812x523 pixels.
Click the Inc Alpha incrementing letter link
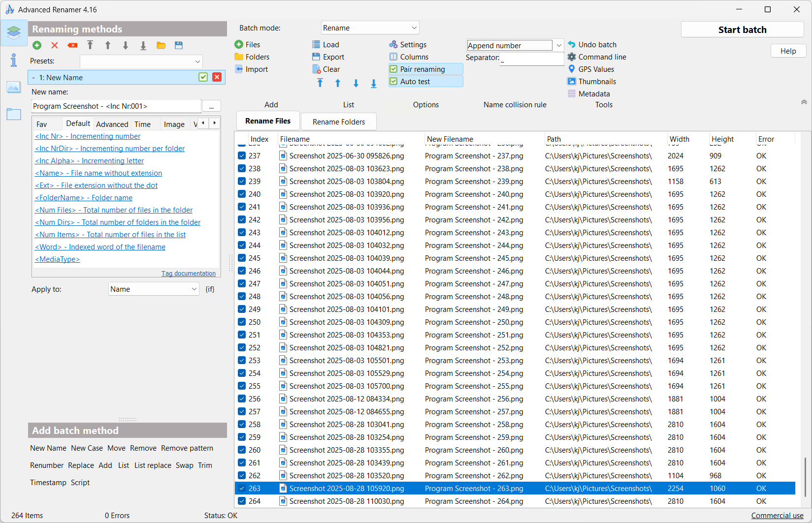(89, 161)
